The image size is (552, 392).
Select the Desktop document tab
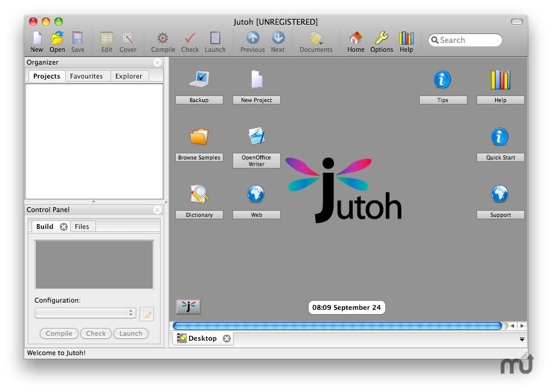tap(202, 338)
